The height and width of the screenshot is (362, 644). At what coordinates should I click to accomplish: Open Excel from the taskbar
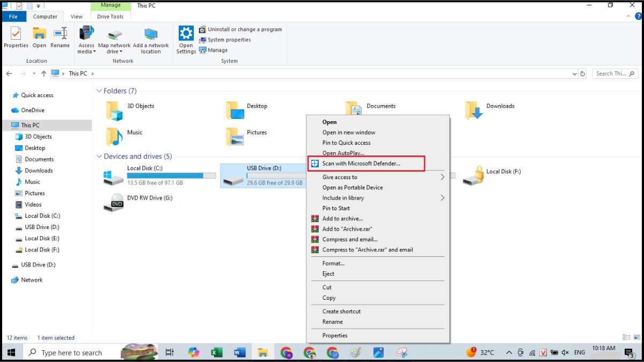(x=217, y=352)
